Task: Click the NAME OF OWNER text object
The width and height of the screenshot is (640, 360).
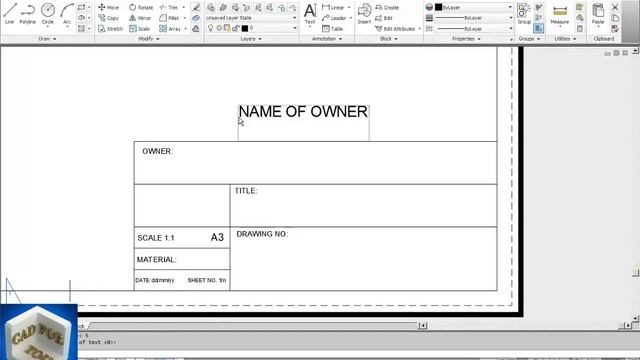Action: tap(303, 111)
